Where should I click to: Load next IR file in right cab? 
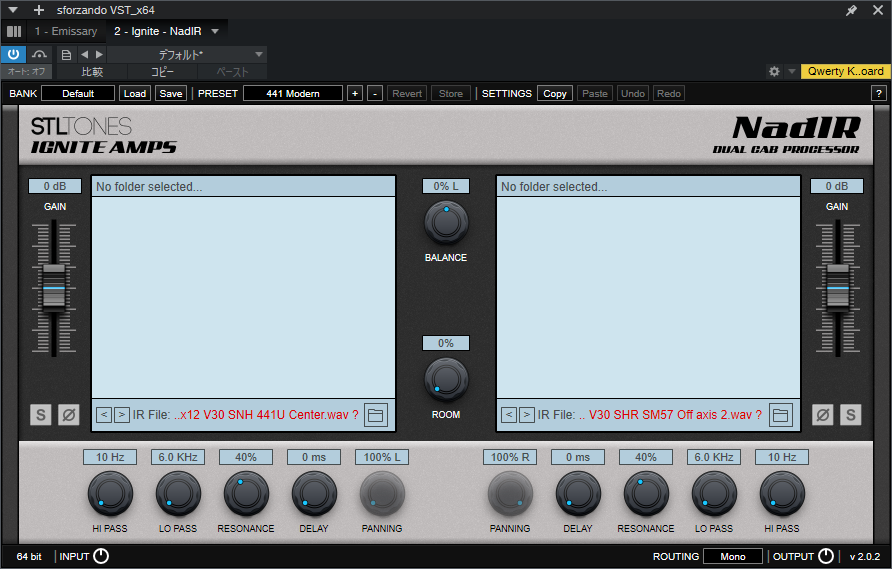(527, 415)
